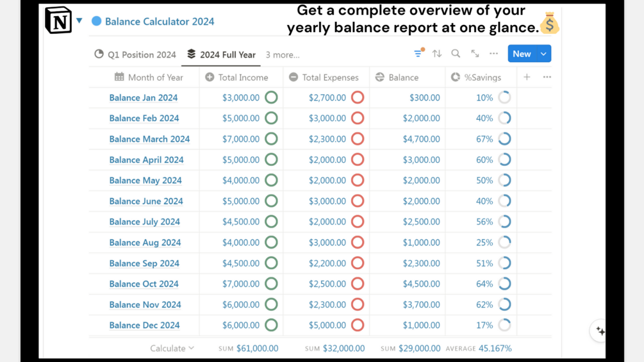Open the SUM $61,000.00 calculation menu

[248, 349]
